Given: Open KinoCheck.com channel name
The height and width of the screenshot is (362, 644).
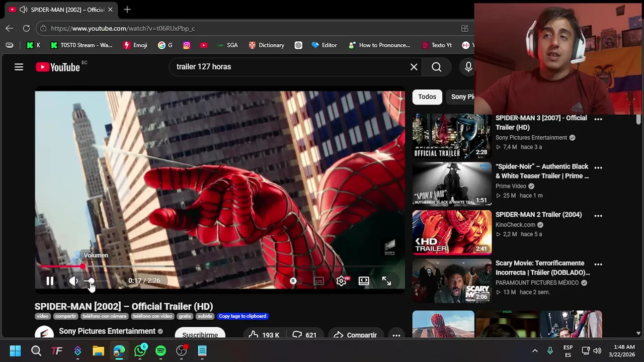Looking at the screenshot, I should [515, 225].
